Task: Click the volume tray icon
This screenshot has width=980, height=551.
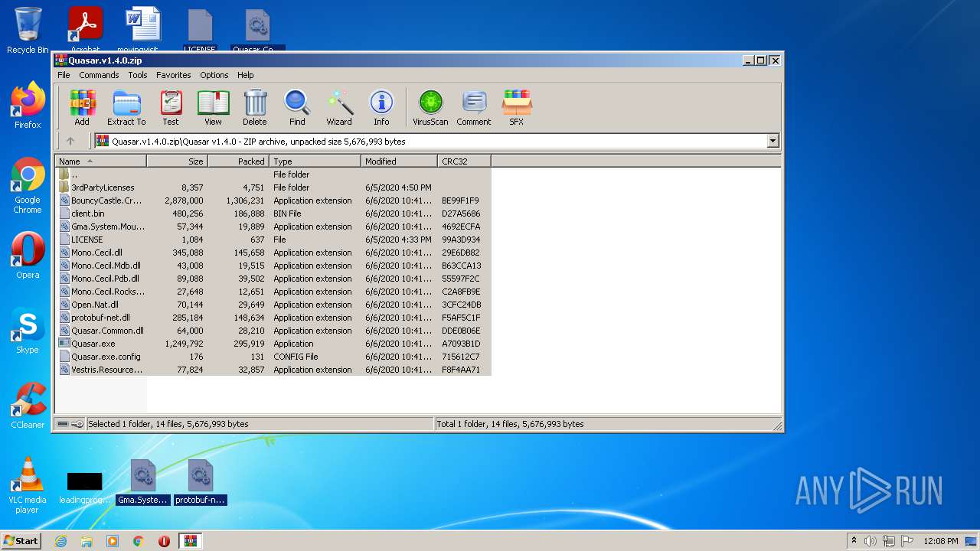Action: [871, 541]
